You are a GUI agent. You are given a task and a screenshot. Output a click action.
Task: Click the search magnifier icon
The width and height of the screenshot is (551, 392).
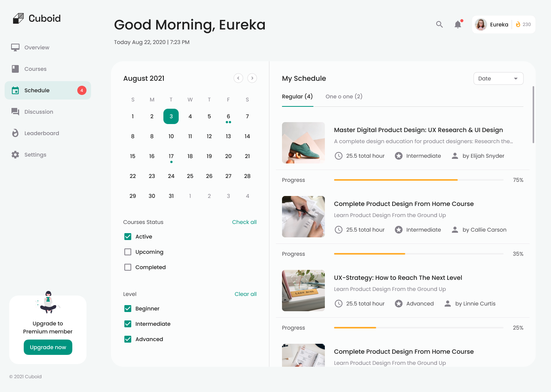(439, 24)
